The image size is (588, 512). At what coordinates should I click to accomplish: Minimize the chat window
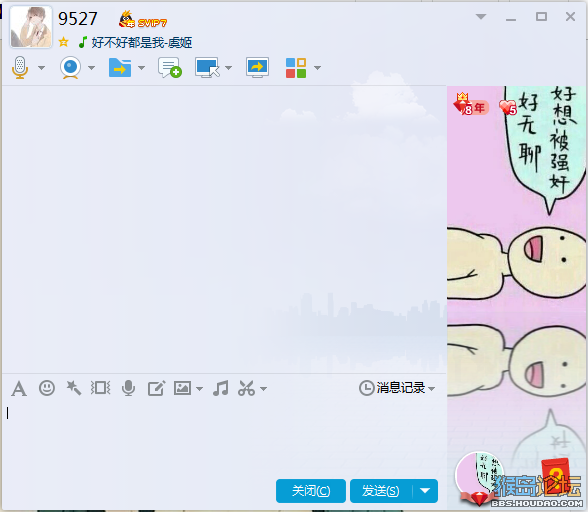[x=511, y=19]
